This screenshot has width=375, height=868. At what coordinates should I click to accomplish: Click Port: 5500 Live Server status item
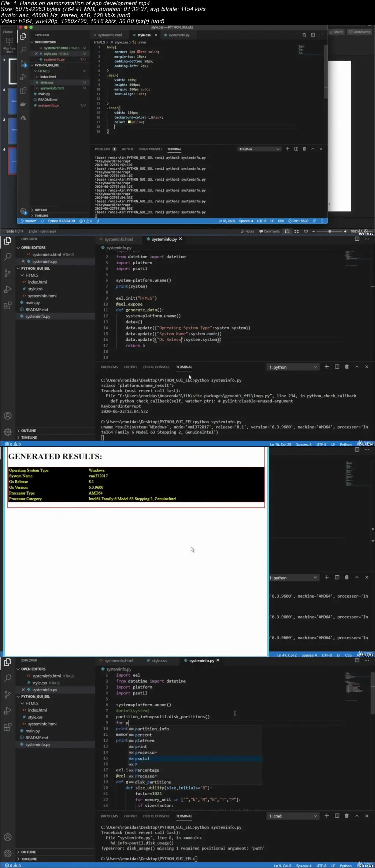click(x=298, y=221)
